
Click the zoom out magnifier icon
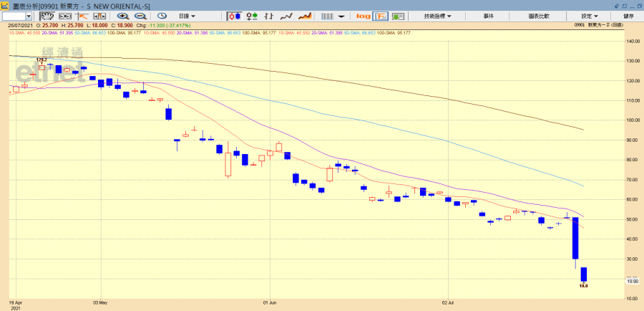[140, 16]
